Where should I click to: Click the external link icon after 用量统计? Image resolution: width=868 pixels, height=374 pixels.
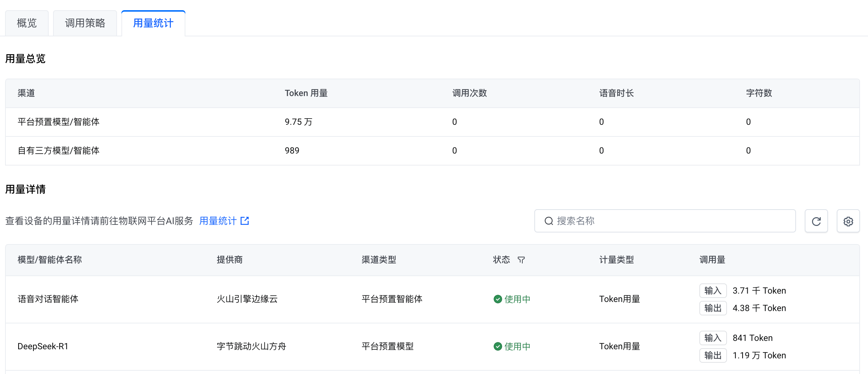245,221
